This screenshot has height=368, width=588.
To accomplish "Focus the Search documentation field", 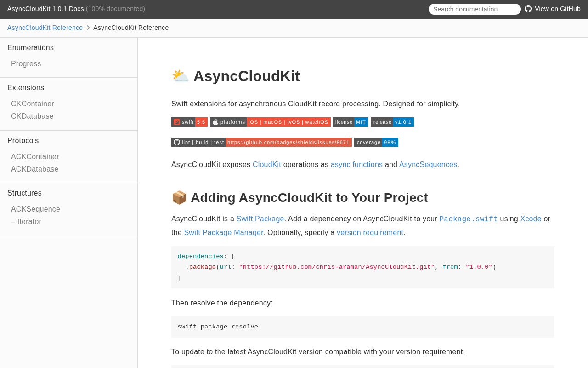I will click(x=475, y=9).
